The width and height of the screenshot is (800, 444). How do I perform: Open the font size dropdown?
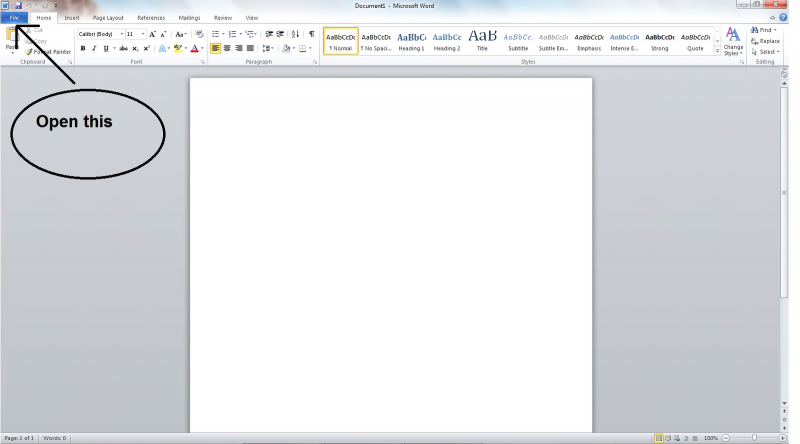(x=141, y=34)
